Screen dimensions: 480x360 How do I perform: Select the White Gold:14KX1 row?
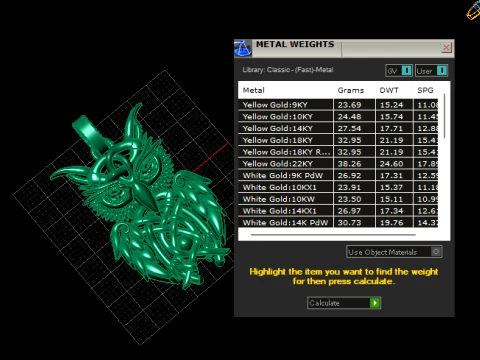tap(338, 211)
